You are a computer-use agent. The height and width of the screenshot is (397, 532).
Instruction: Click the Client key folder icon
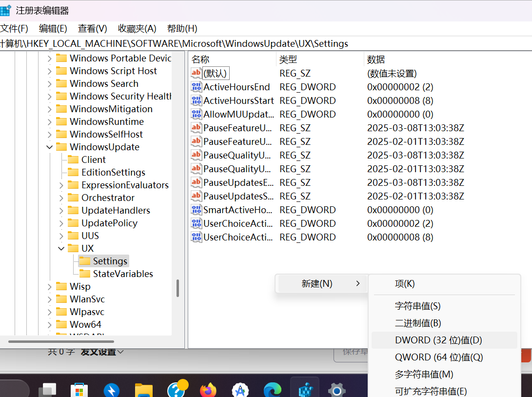[73, 159]
